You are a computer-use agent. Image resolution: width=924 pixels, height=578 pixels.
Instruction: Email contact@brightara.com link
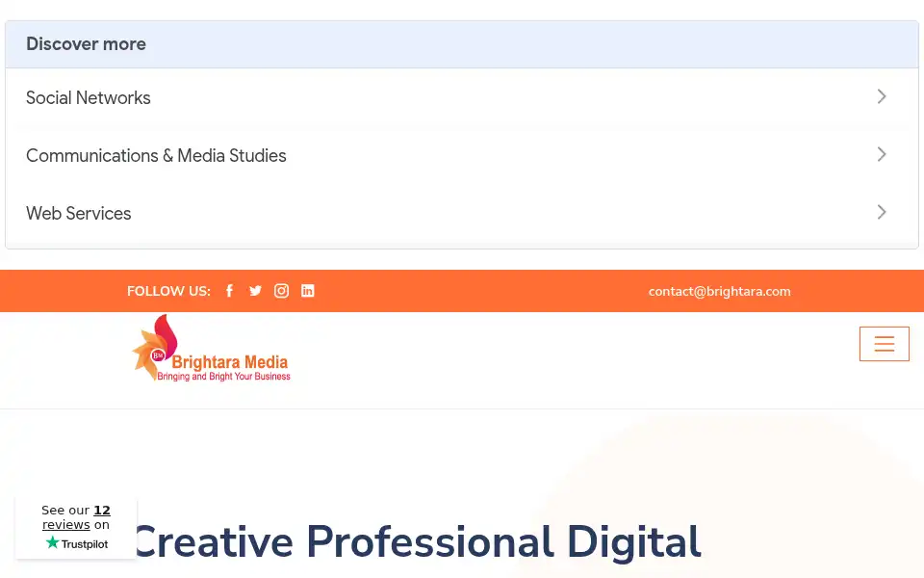tap(720, 291)
